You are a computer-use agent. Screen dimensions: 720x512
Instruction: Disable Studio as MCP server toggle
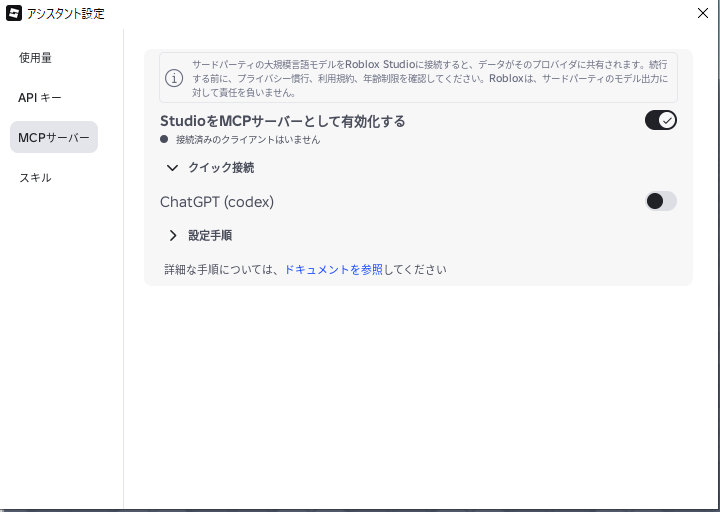click(x=660, y=120)
